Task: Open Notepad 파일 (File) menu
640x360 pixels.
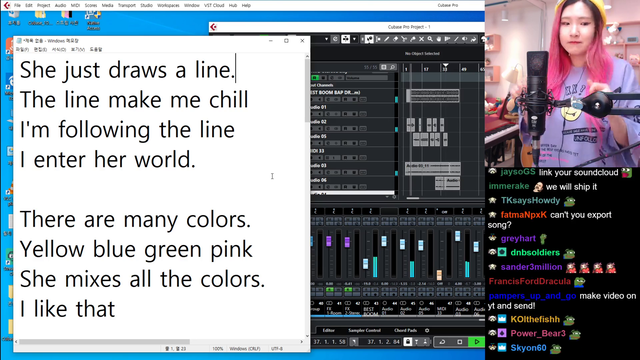Action: point(22,49)
